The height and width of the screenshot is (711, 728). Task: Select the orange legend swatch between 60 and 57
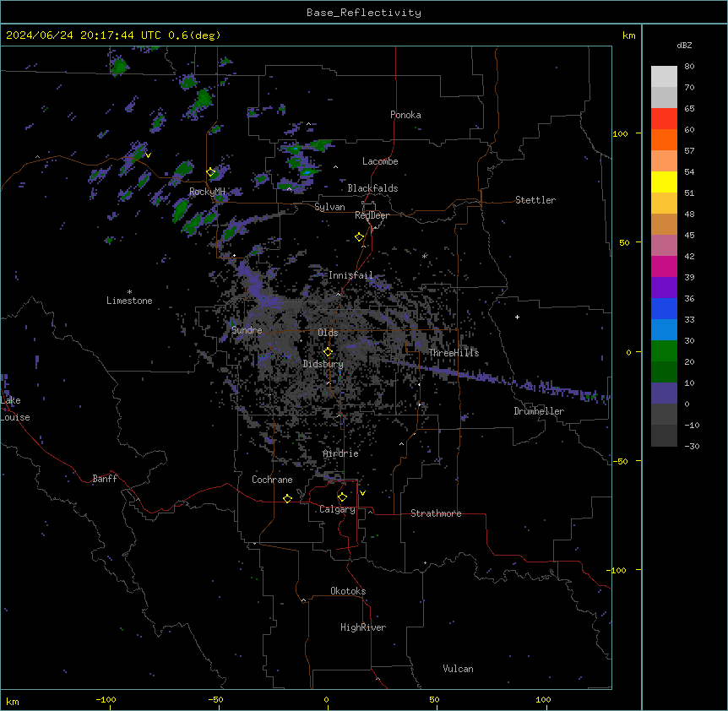[x=664, y=139]
